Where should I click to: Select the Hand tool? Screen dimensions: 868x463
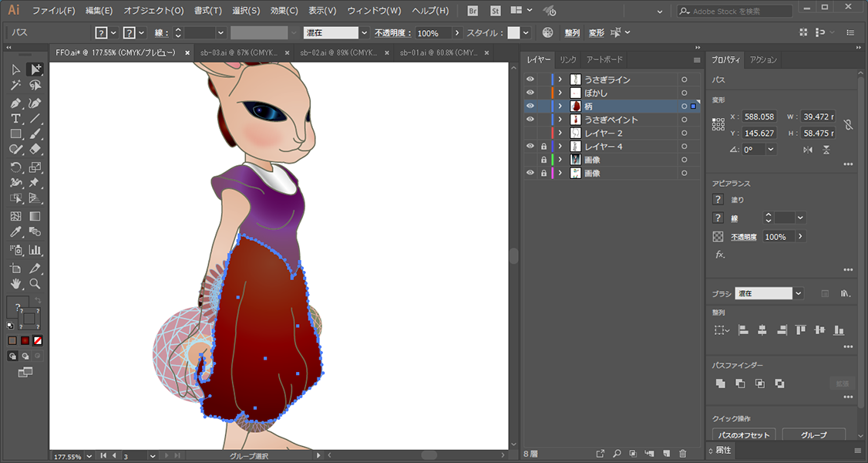coord(15,284)
